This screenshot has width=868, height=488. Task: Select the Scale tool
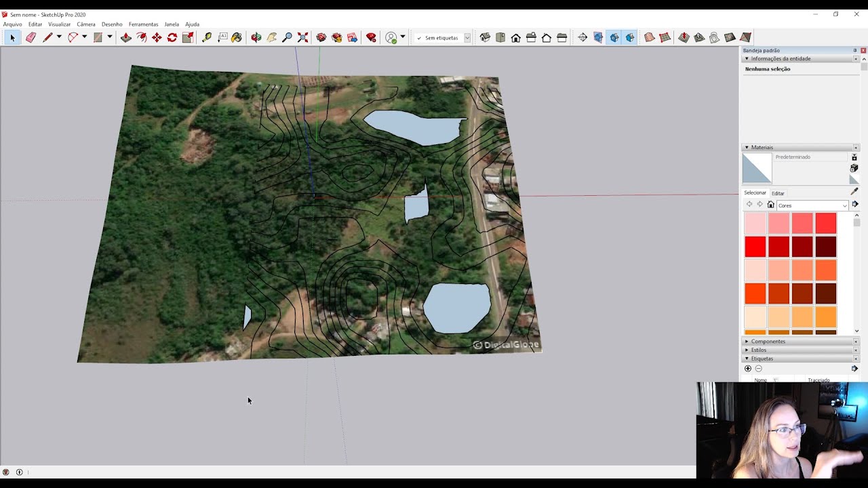click(188, 38)
